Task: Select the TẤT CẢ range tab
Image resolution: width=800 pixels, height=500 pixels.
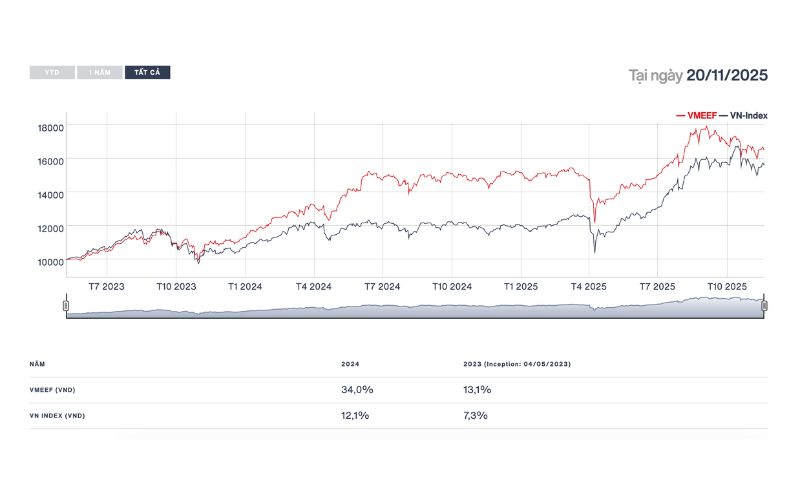Action: (x=147, y=73)
